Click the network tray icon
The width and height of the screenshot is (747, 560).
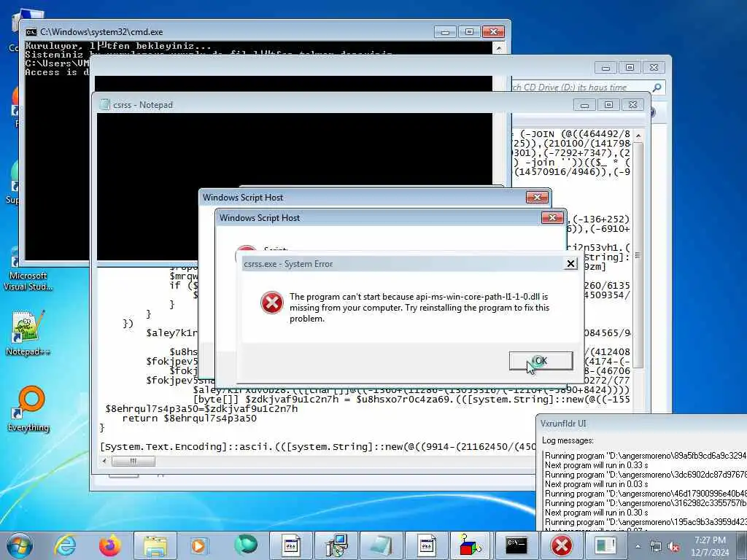pyautogui.click(x=656, y=547)
